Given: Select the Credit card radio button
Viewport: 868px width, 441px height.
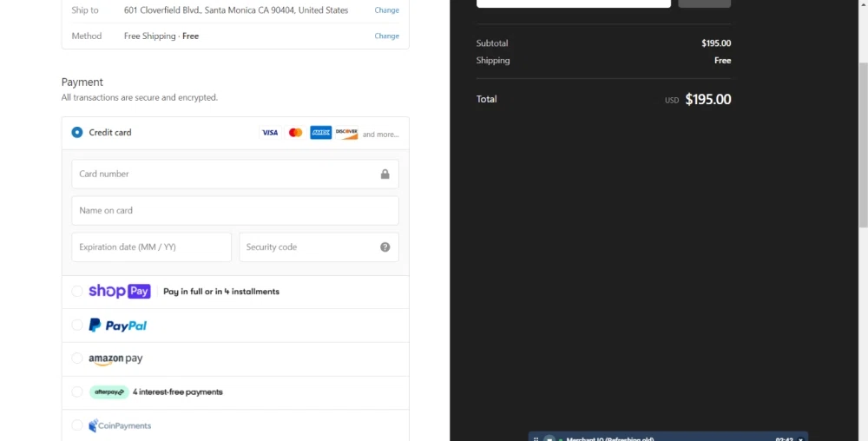Looking at the screenshot, I should (x=77, y=133).
